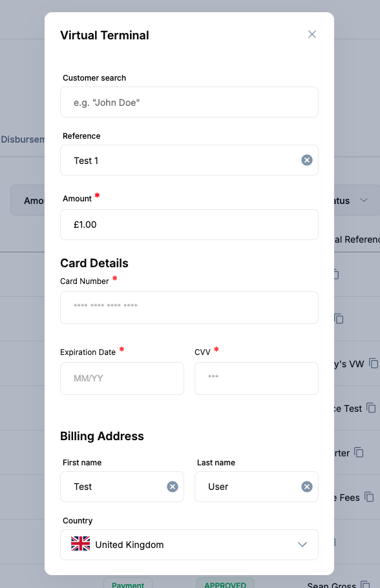
Task: Focus the Customer search field
Action: tap(189, 102)
